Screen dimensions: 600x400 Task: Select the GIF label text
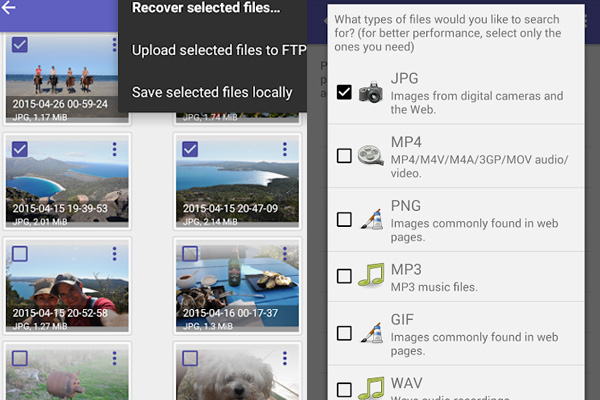tap(402, 319)
